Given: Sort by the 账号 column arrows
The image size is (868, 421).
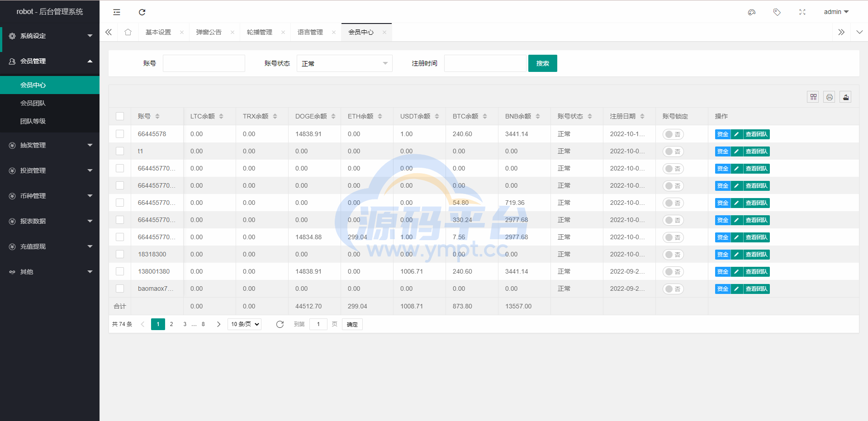Looking at the screenshot, I should 157,116.
